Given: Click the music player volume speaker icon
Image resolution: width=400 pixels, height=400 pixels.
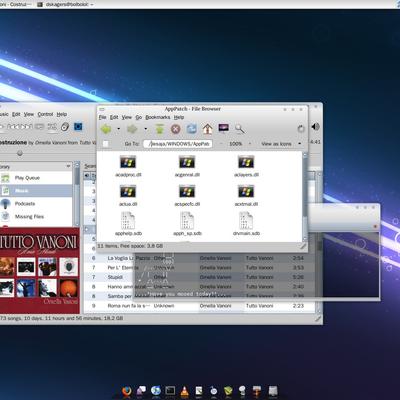Looking at the screenshot, I should pos(315,127).
